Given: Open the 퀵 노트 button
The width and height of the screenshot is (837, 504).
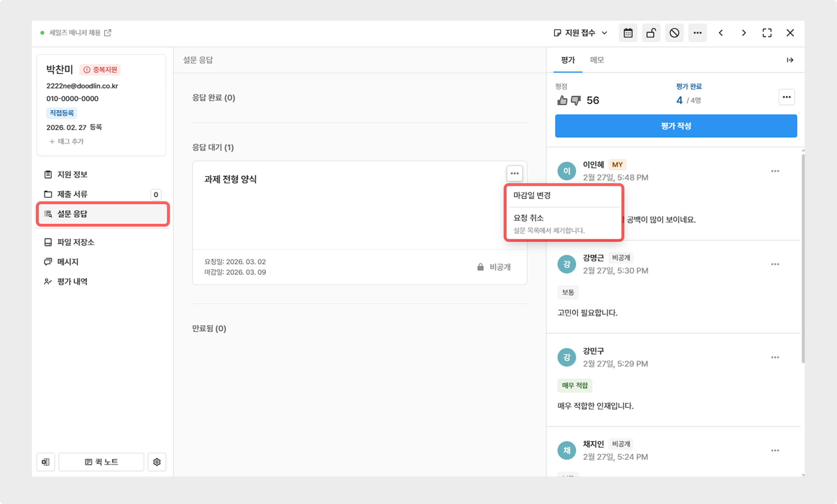Looking at the screenshot, I should click(101, 462).
